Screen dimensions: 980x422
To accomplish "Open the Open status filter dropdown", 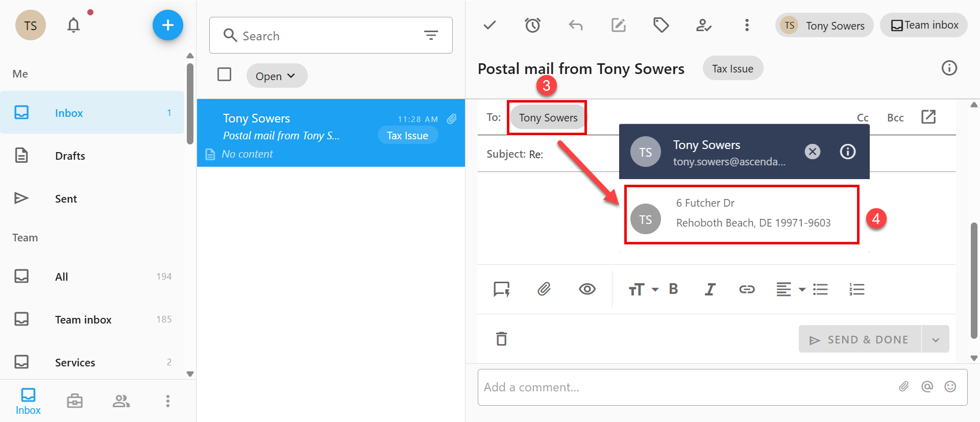I will pyautogui.click(x=276, y=76).
